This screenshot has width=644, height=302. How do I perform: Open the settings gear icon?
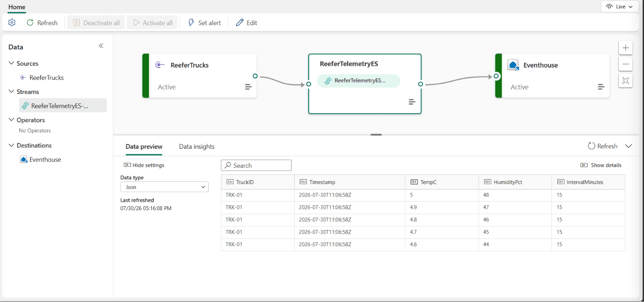pyautogui.click(x=12, y=23)
